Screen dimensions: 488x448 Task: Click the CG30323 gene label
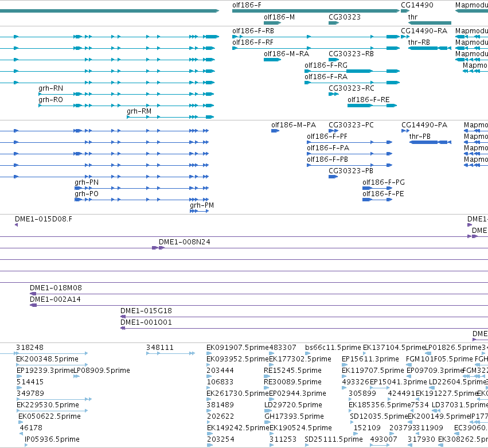[x=345, y=17]
